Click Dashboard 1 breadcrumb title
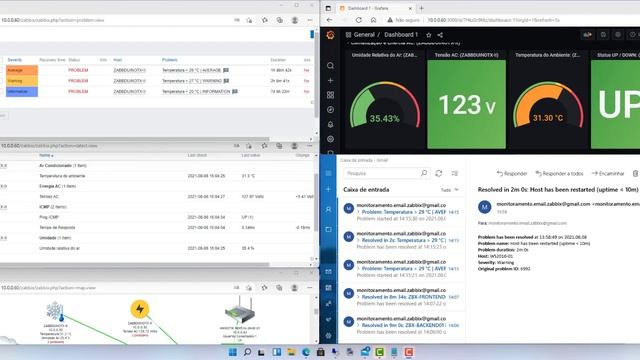The height and width of the screenshot is (360, 640). (x=401, y=35)
